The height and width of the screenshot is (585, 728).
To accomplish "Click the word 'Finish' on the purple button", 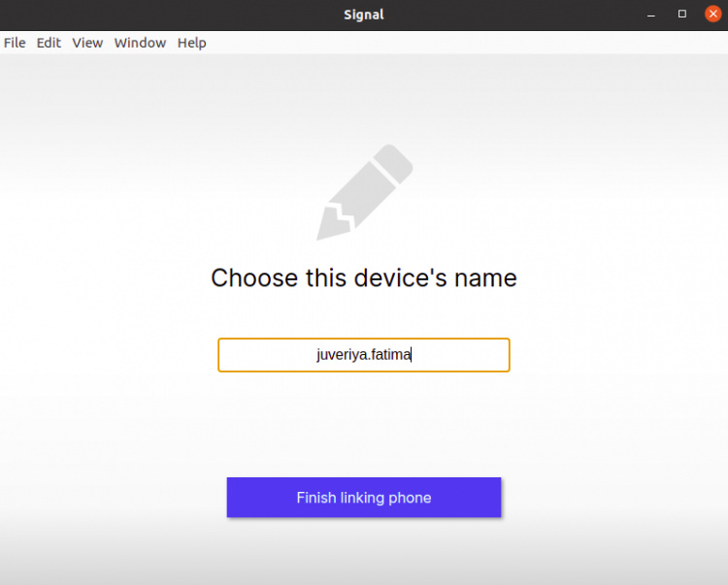I will click(x=315, y=498).
